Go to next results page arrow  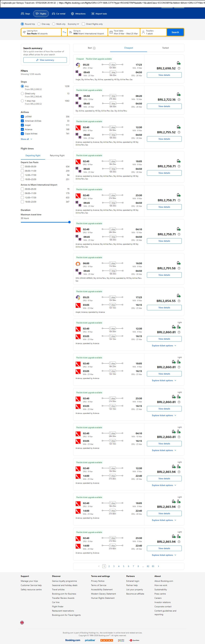[158, 566]
